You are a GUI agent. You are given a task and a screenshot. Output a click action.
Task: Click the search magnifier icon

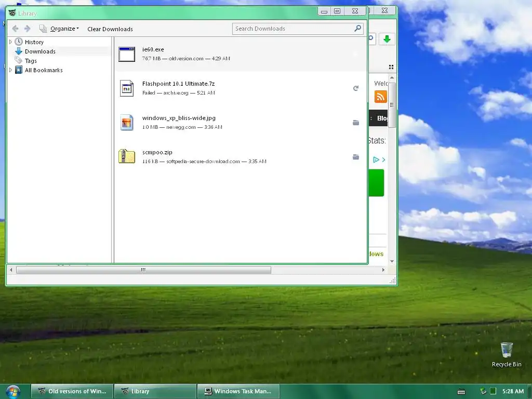pos(357,29)
